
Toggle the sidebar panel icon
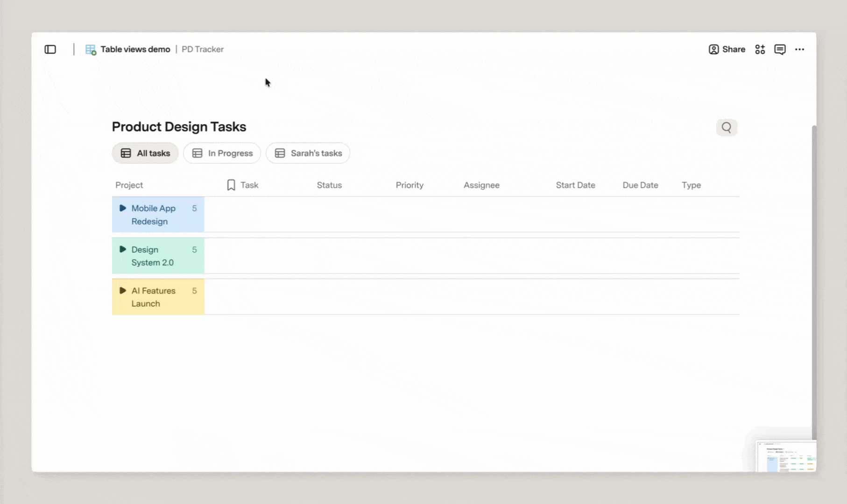coord(50,49)
